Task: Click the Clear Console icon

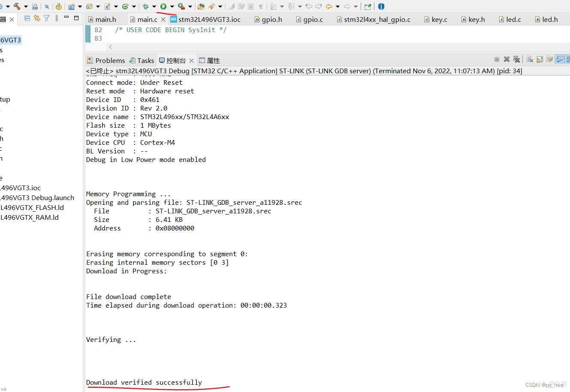Action: [530, 60]
